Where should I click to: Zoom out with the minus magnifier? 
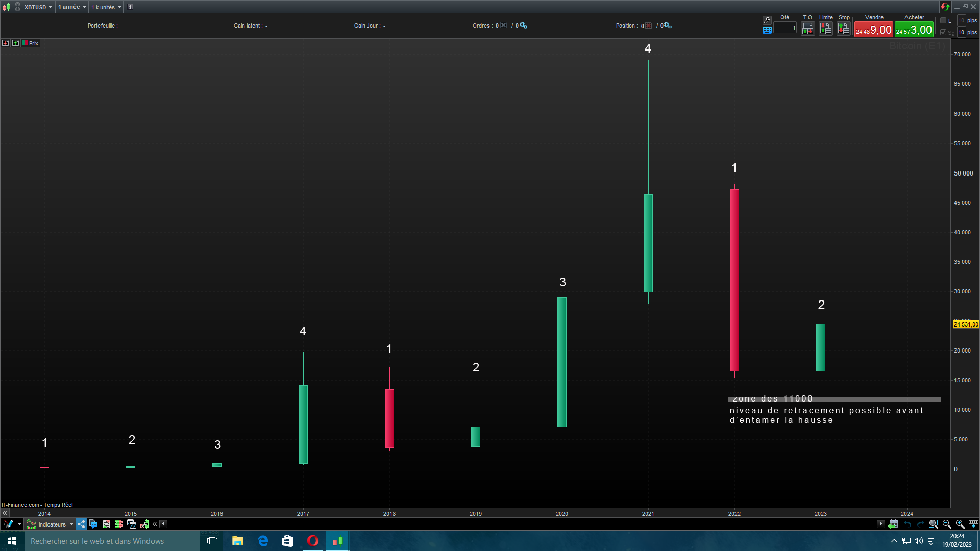(946, 524)
